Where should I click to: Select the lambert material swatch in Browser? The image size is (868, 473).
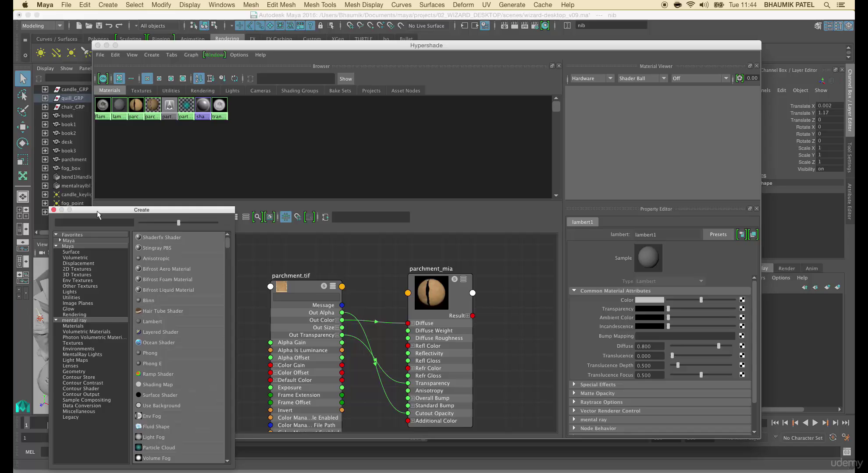point(119,105)
